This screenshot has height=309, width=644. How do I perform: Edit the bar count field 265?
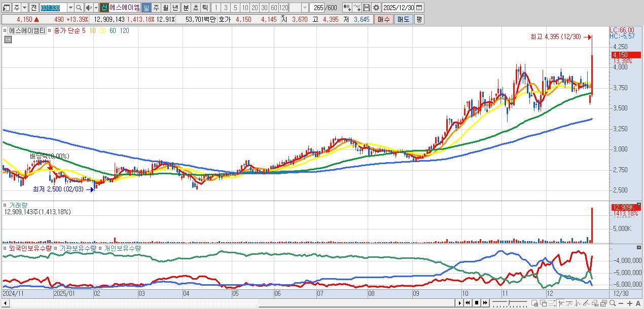click(317, 8)
